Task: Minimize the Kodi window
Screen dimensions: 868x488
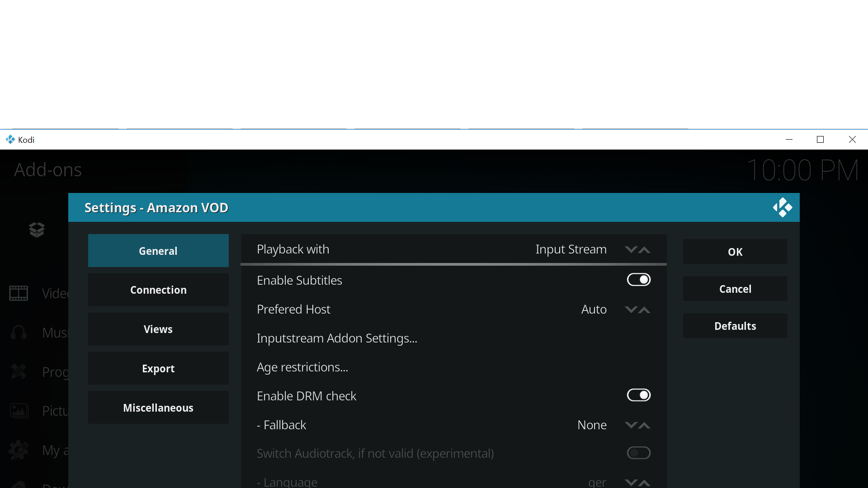Action: 789,140
